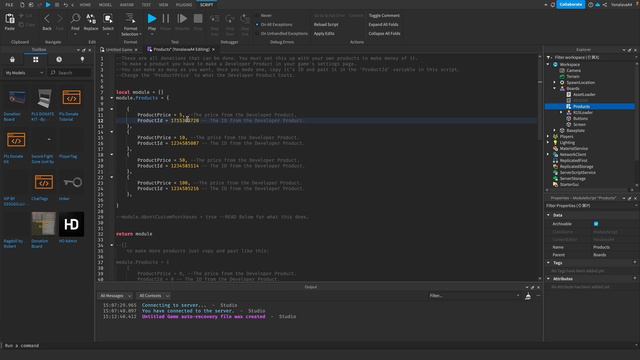The image size is (640, 360).
Task: Close the Products script tab
Action: tap(213, 49)
